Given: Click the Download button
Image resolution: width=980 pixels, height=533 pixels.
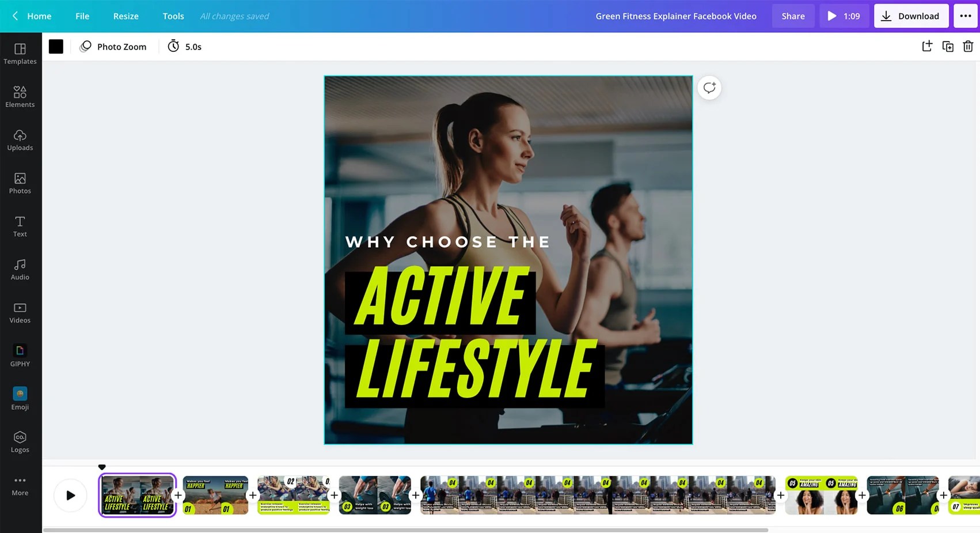Looking at the screenshot, I should pyautogui.click(x=911, y=16).
